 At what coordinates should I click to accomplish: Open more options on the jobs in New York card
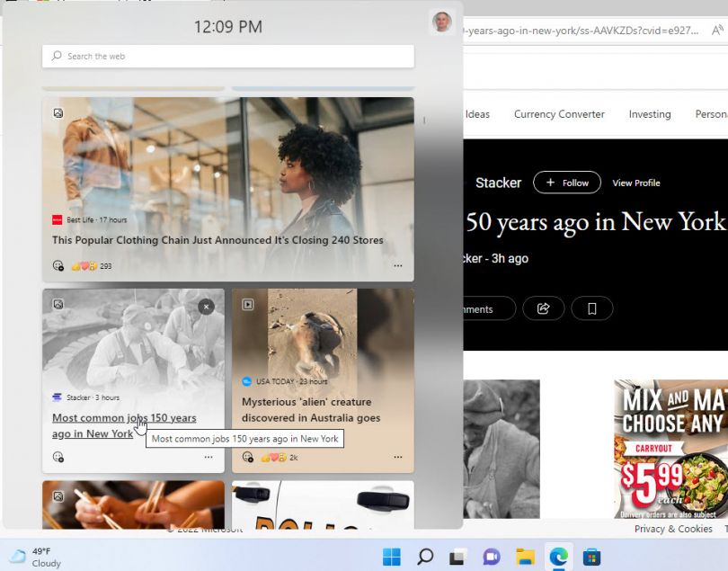coord(208,457)
